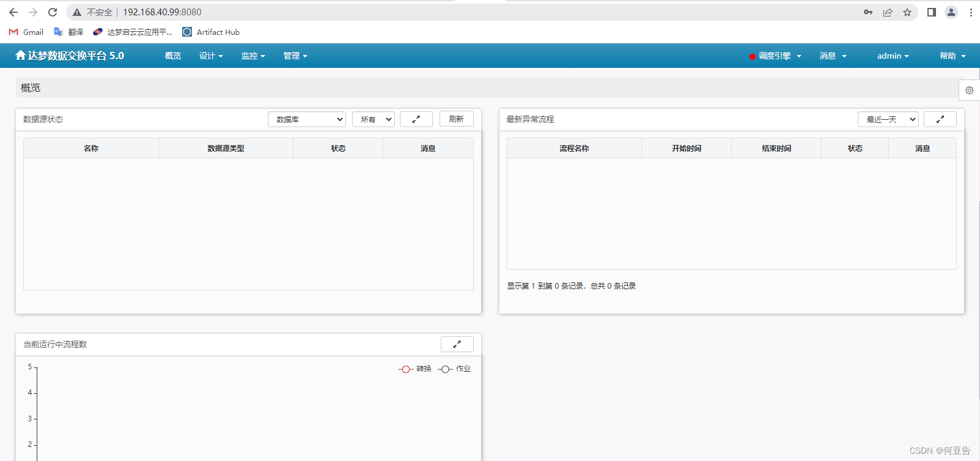Screen dimensions: 980x461
Task: Open 翻译 bookmark
Action: tap(68, 32)
